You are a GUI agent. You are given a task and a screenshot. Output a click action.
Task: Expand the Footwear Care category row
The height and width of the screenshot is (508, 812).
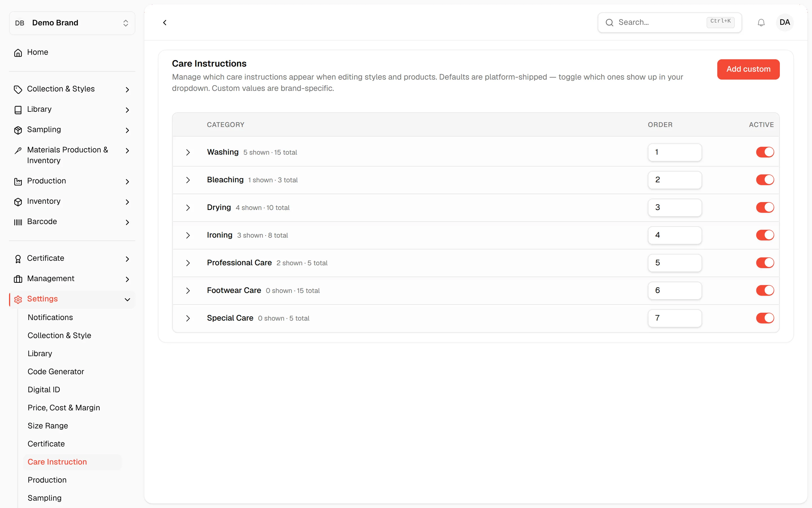click(188, 291)
